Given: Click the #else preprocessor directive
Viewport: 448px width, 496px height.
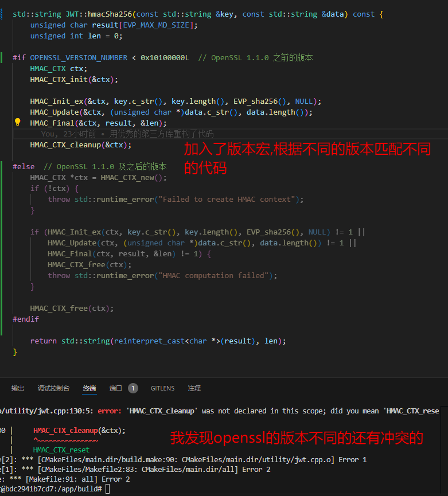Looking at the screenshot, I should [24, 166].
